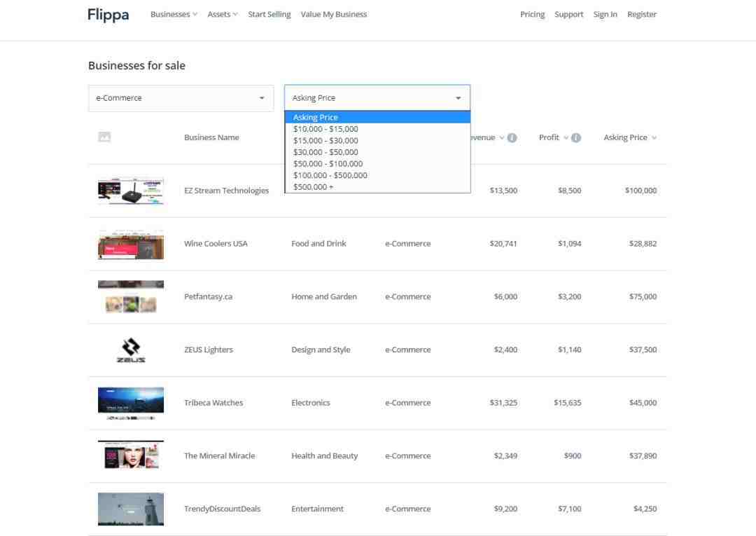Click the Register link
The width and height of the screenshot is (756, 536).
point(642,15)
